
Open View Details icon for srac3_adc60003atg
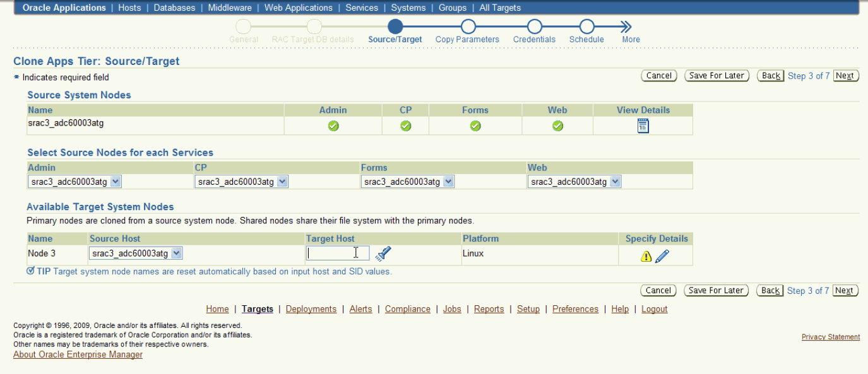click(x=643, y=126)
